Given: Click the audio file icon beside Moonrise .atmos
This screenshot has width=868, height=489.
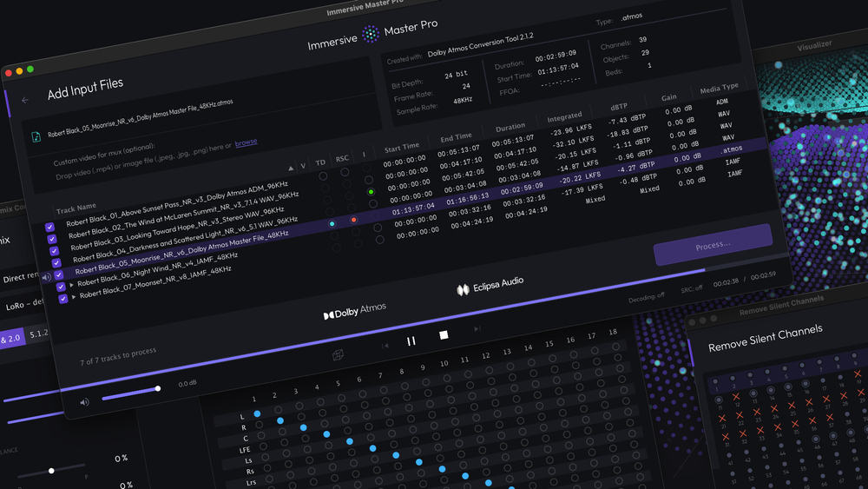Looking at the screenshot, I should [x=36, y=136].
